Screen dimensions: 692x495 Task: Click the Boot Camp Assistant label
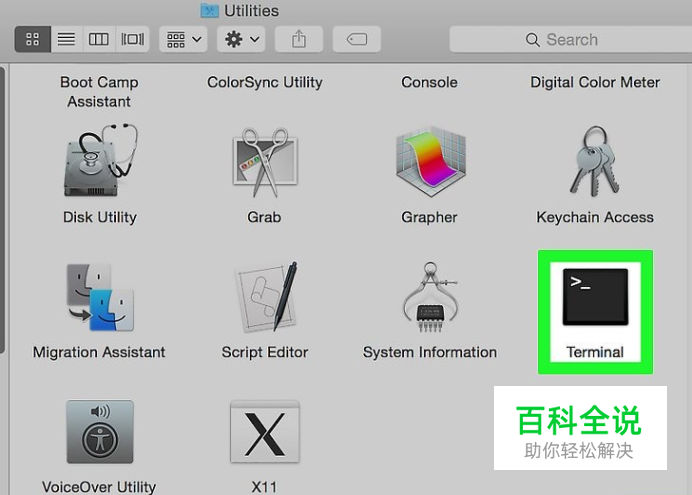(99, 92)
